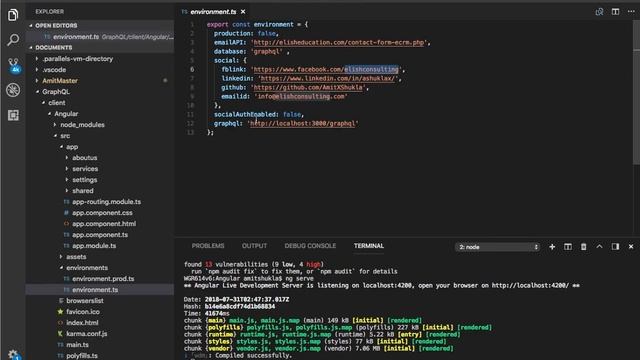Split the editor to the right
The image size is (640, 360).
615,12
